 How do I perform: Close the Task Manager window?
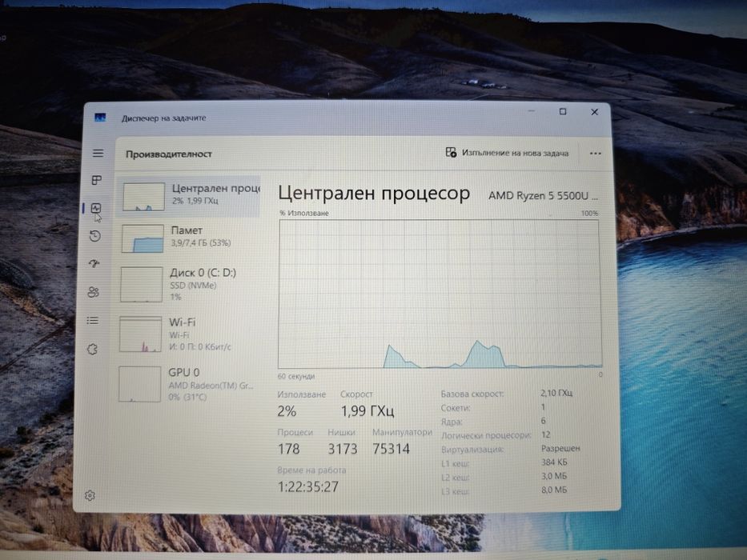pyautogui.click(x=595, y=112)
